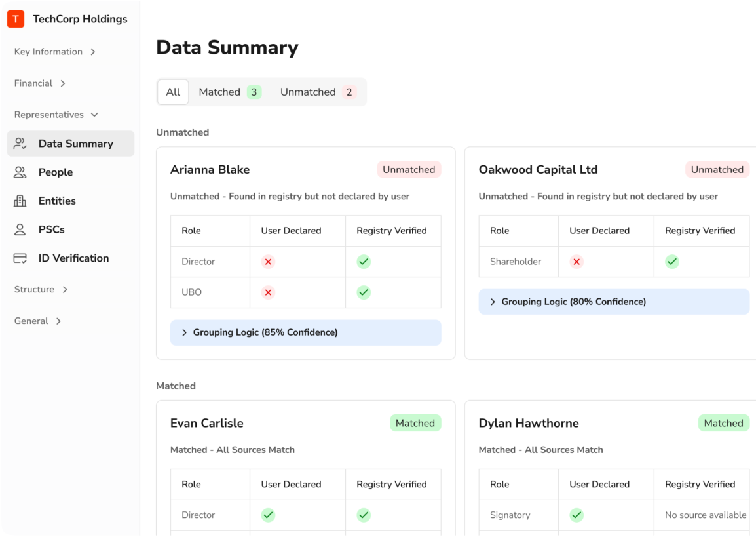Image resolution: width=756 pixels, height=537 pixels.
Task: Click the orange TechCorp Holdings logo icon
Action: 16,19
